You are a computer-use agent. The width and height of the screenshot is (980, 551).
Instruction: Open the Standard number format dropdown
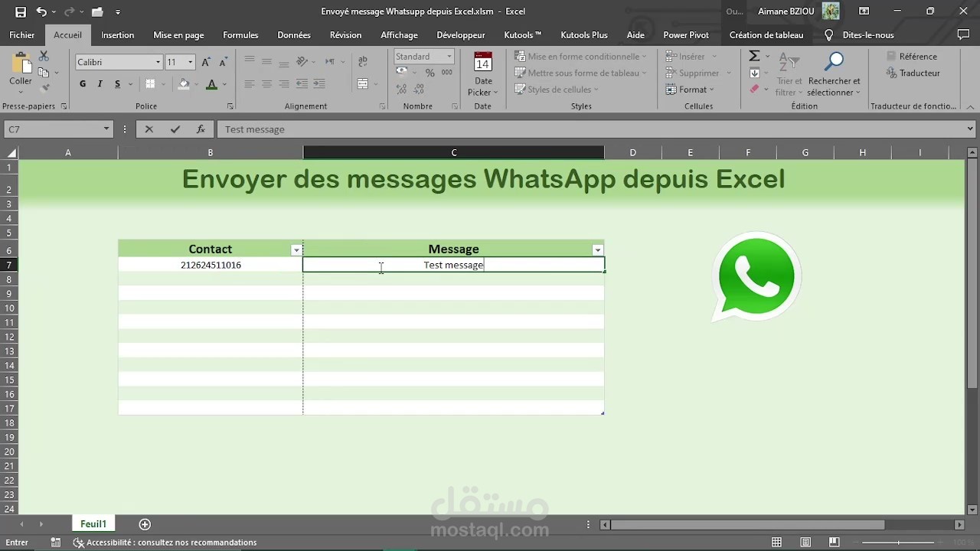[x=449, y=57]
